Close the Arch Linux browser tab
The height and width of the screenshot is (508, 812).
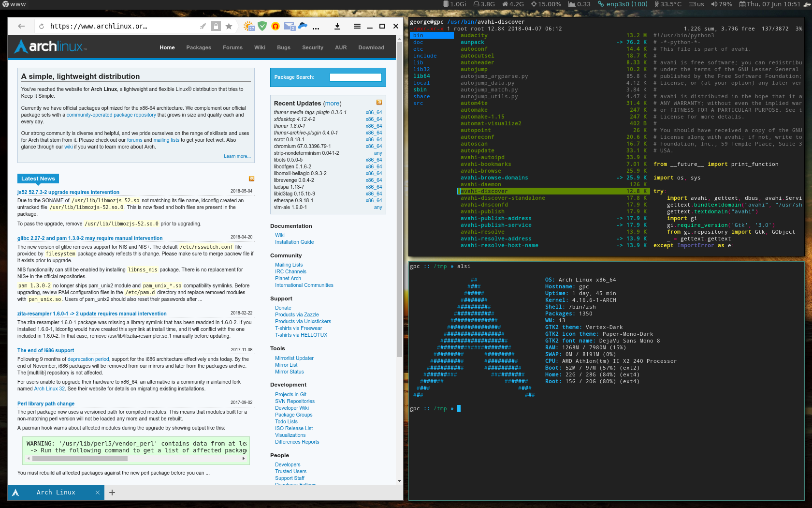97,493
